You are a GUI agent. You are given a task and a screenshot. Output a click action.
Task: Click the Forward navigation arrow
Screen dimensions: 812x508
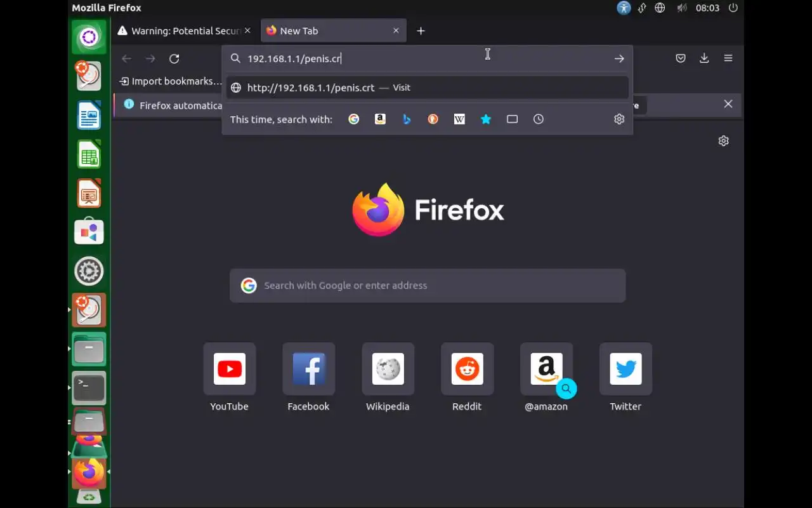tap(150, 58)
